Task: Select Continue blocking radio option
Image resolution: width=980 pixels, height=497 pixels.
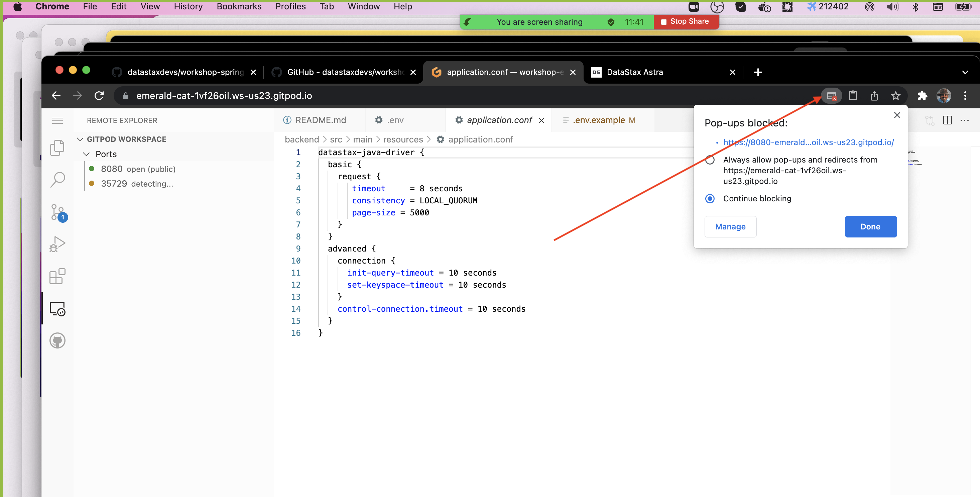Action: (710, 199)
